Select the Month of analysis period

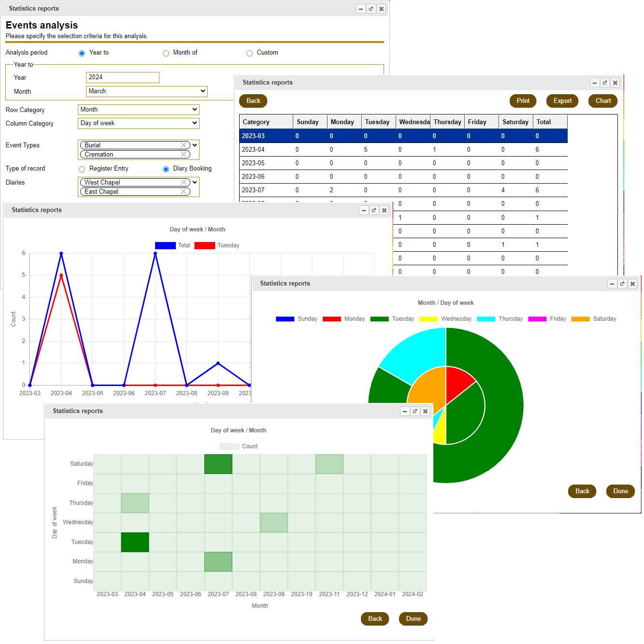(x=166, y=53)
